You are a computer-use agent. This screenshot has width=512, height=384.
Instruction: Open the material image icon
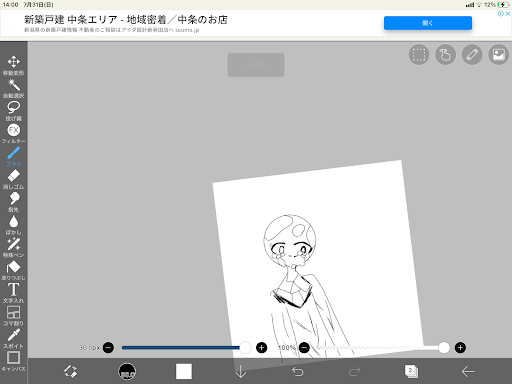click(x=499, y=55)
